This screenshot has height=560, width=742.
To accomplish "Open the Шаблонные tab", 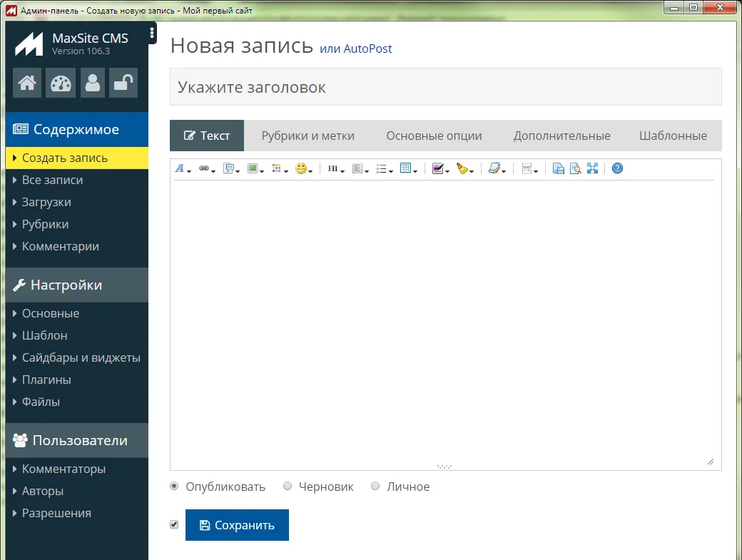I will coord(671,135).
